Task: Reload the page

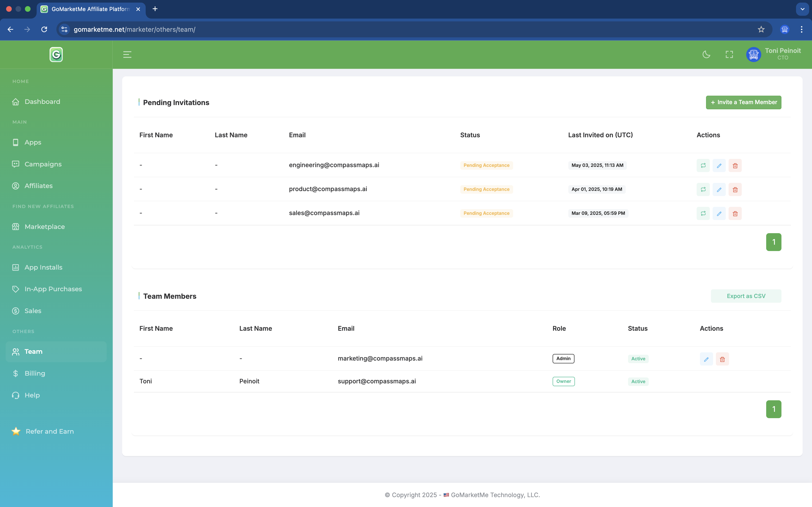Action: click(x=44, y=30)
